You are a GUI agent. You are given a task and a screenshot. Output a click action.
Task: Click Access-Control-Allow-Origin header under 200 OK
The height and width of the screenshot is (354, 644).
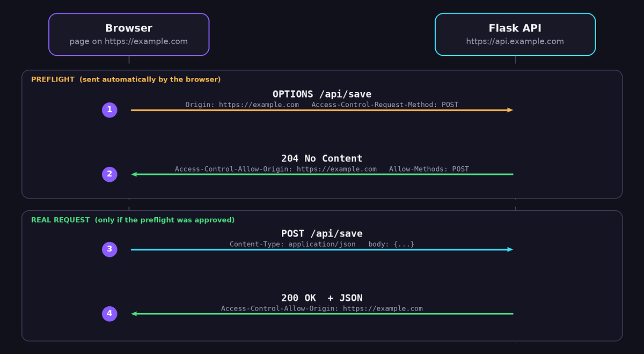(322, 308)
